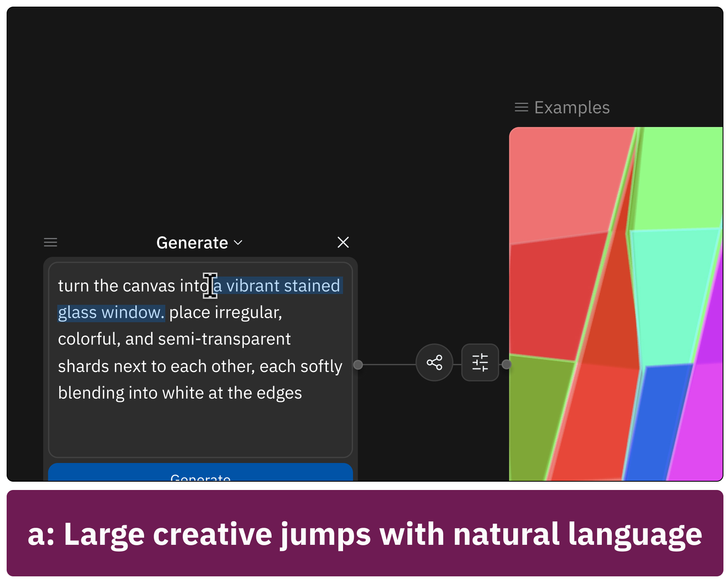
Task: Click the connector dot beside Examples image
Action: click(506, 364)
